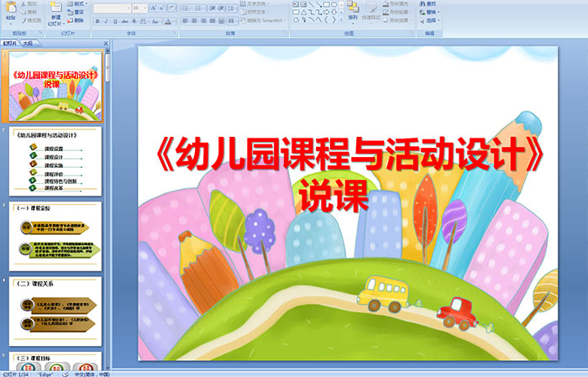The image size is (588, 377).
Task: Select slide 4 thumbnail (二) 课程关系
Action: pyautogui.click(x=55, y=312)
